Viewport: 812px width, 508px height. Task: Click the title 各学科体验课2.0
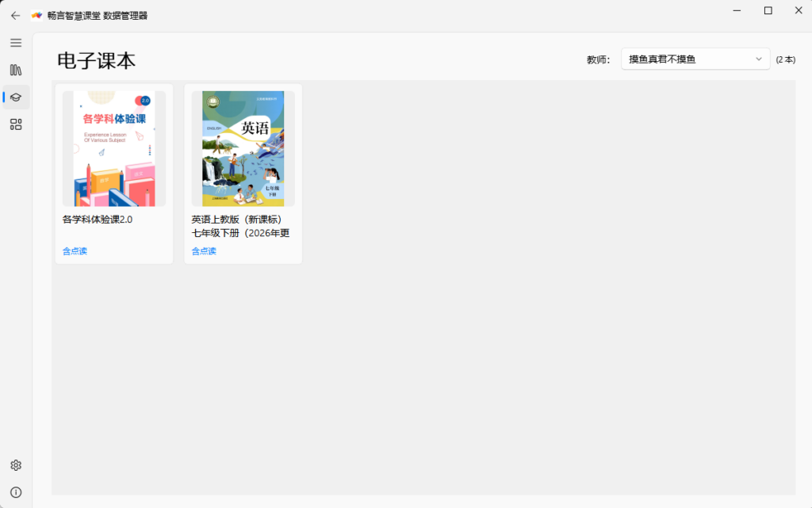[x=98, y=220]
